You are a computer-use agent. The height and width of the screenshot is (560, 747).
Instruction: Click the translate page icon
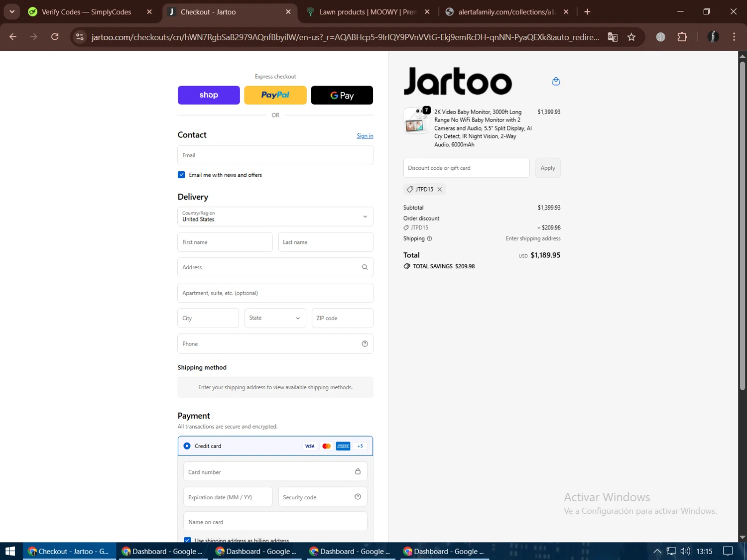click(x=613, y=37)
